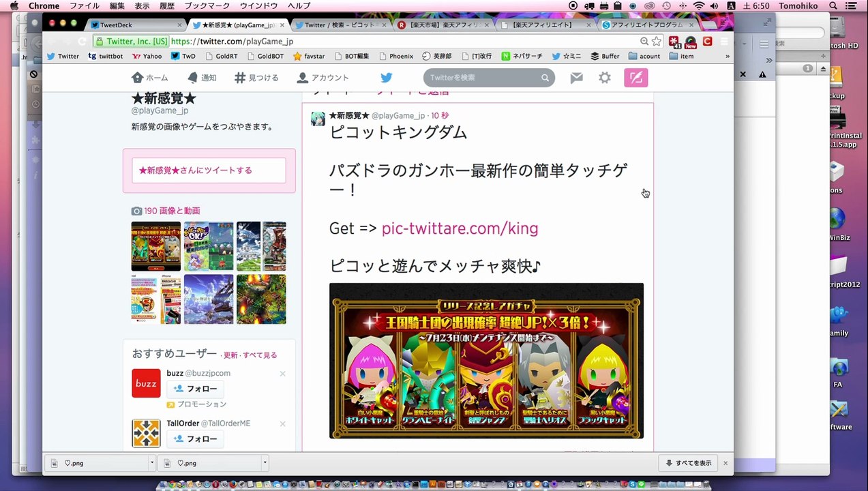Click the 更新 link for suggested users

[x=230, y=355]
